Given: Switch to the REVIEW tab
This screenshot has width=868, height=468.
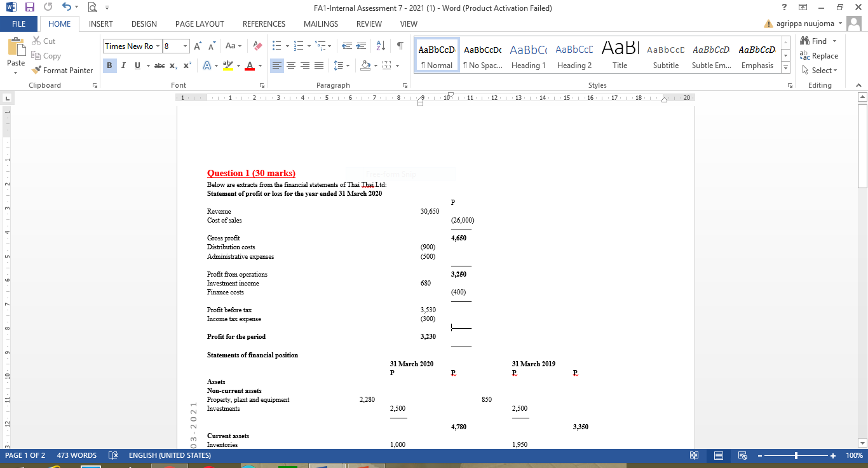Looking at the screenshot, I should (369, 24).
